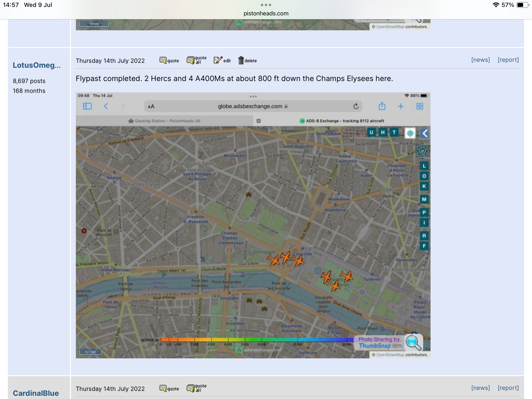Click the OpenStreetMap contributors credit on the map
Viewport: 532px width, 399px height.
(400, 355)
